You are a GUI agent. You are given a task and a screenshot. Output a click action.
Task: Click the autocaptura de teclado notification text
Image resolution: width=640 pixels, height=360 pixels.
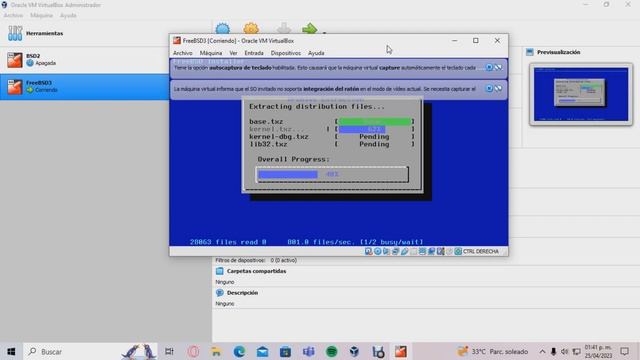[325, 68]
